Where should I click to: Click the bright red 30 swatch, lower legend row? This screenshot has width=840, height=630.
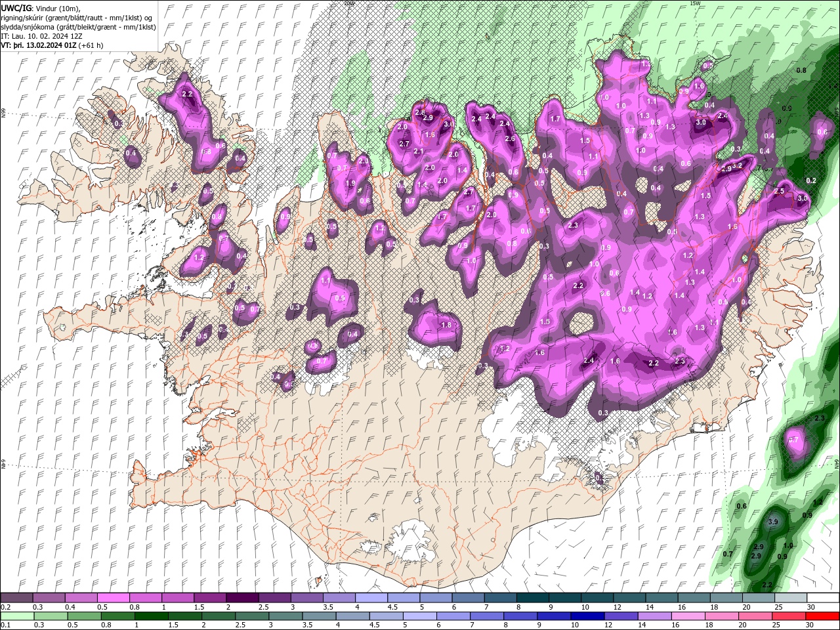[822, 616]
